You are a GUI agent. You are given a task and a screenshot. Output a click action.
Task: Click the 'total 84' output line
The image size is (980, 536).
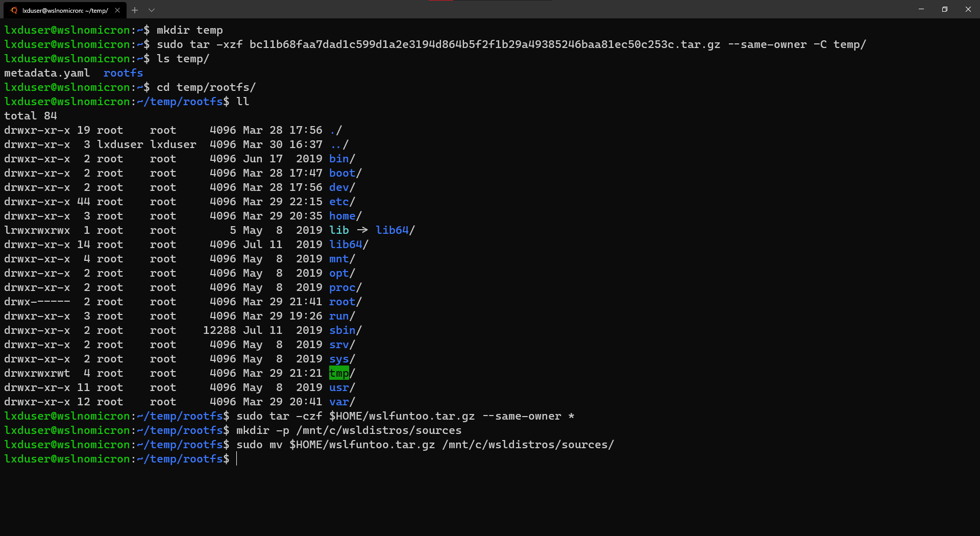pos(31,116)
